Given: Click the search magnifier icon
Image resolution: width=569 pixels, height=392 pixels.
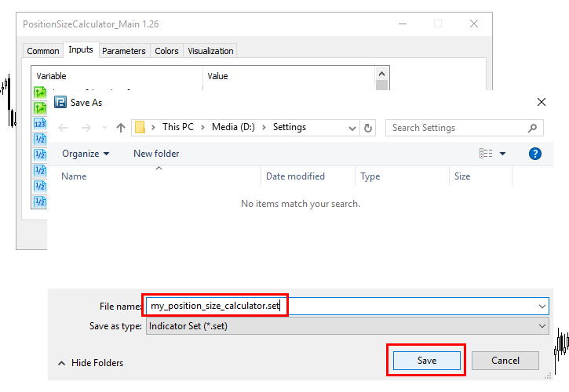Looking at the screenshot, I should click(532, 128).
